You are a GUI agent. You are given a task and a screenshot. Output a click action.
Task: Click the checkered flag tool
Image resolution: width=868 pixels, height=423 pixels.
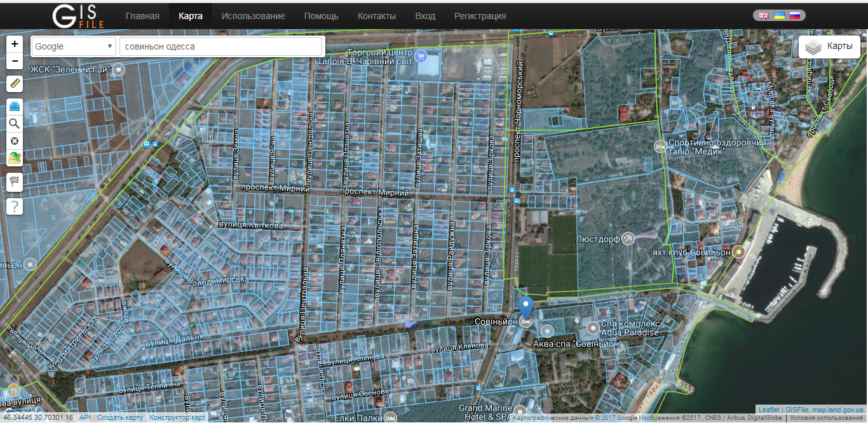15,182
